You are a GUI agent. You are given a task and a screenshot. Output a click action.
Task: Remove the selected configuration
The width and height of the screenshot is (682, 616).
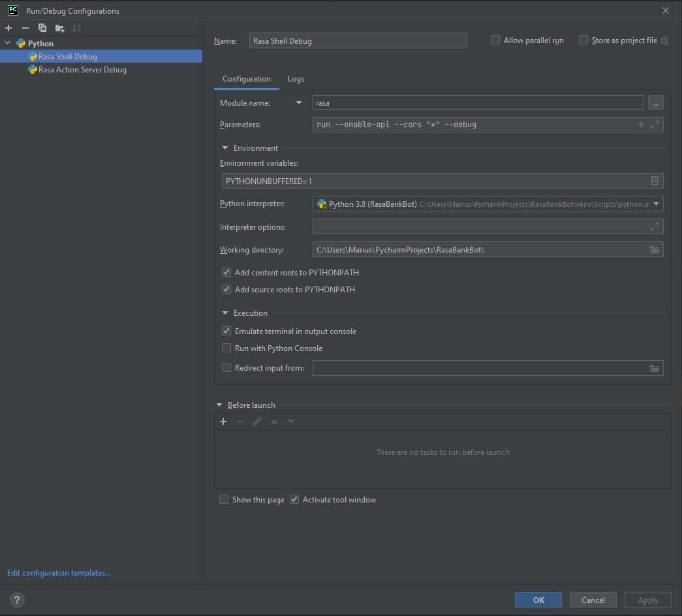click(25, 27)
